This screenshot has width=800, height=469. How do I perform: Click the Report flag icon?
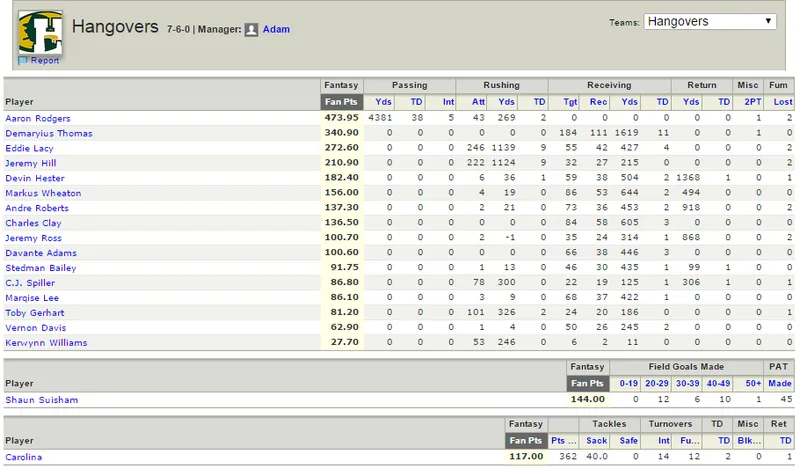[22, 60]
